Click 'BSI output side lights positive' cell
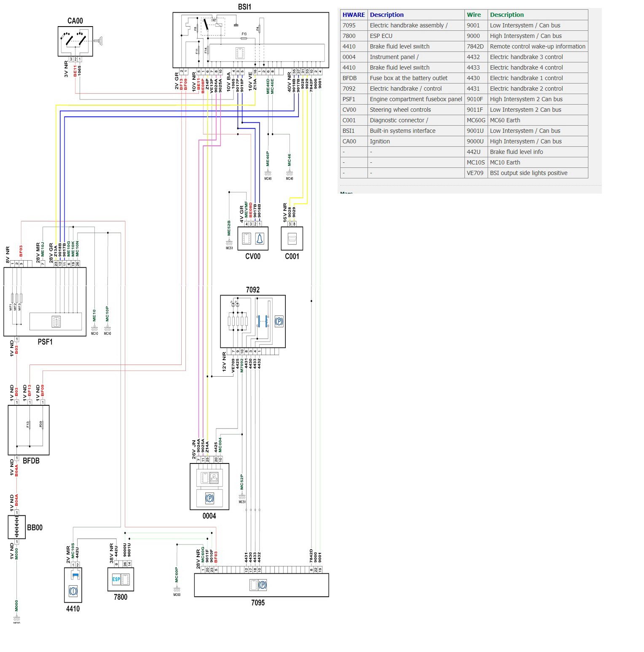Screen dimensions: 644x652 coord(538,173)
